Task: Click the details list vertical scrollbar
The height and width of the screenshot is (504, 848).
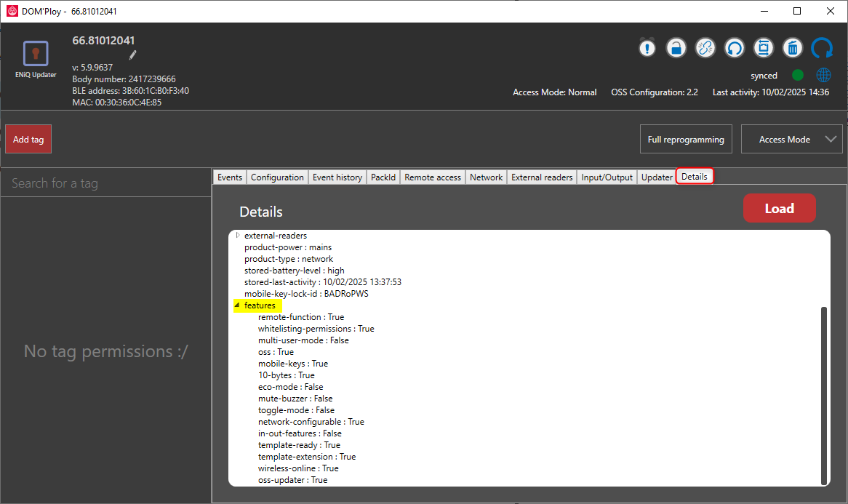Action: [824, 396]
